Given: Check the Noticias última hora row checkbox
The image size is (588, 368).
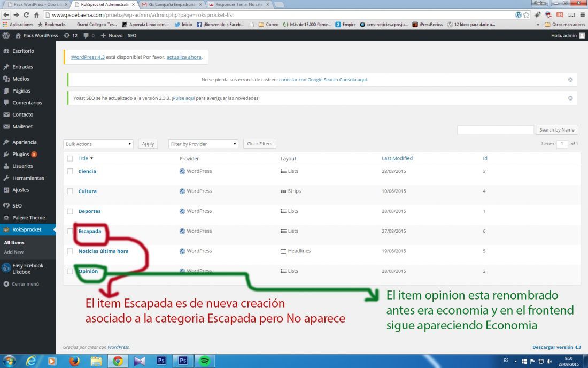Looking at the screenshot, I should [x=70, y=251].
